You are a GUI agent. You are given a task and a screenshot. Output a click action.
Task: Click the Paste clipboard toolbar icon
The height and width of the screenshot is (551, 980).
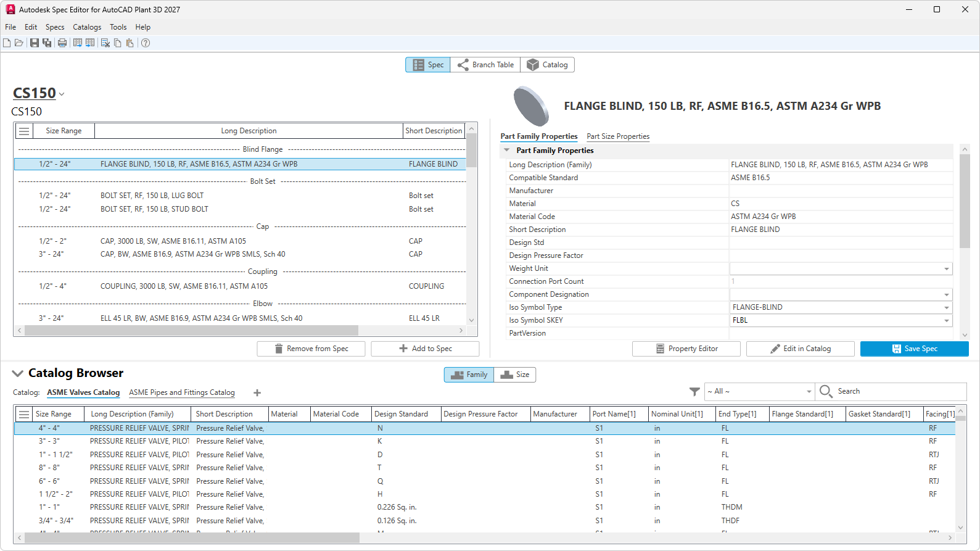(x=130, y=43)
